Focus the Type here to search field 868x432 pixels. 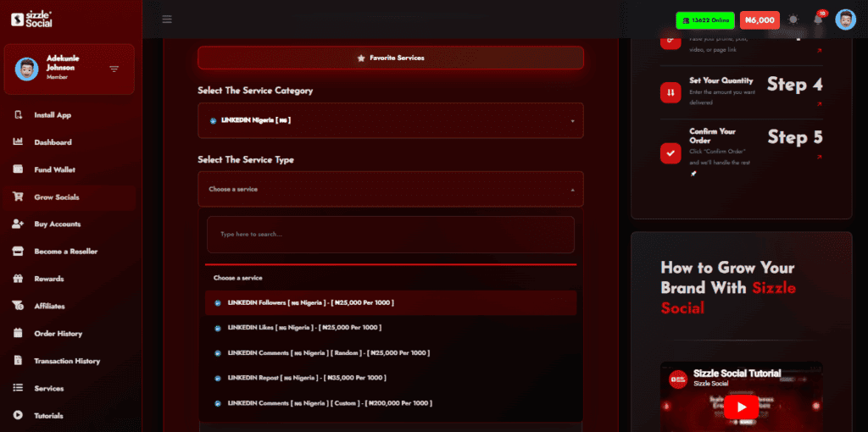coord(391,235)
